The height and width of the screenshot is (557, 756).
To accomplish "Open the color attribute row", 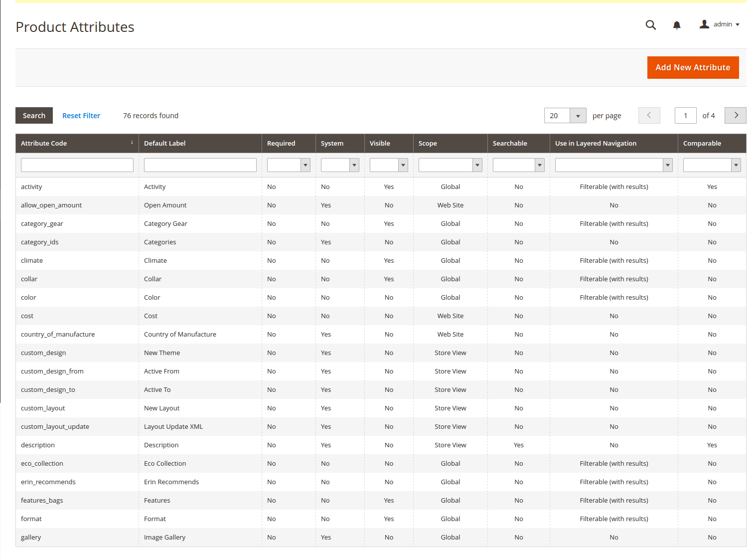I will click(x=381, y=297).
